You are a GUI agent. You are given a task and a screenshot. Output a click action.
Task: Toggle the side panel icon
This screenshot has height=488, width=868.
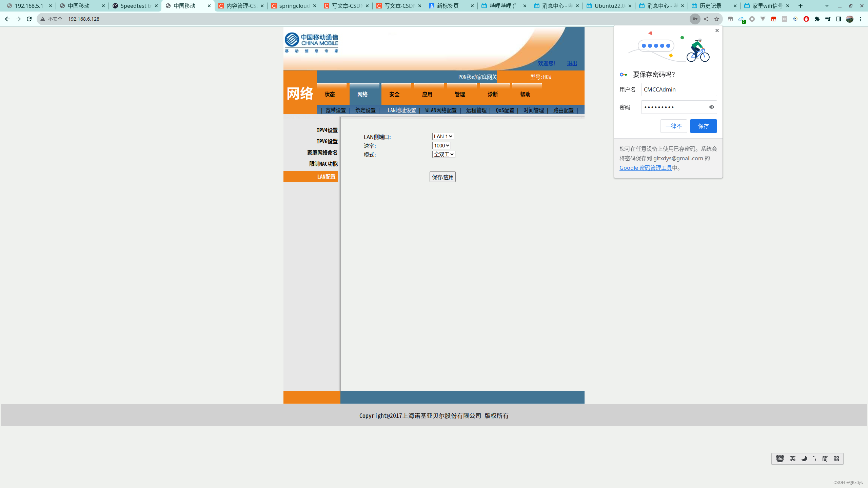[x=839, y=19]
